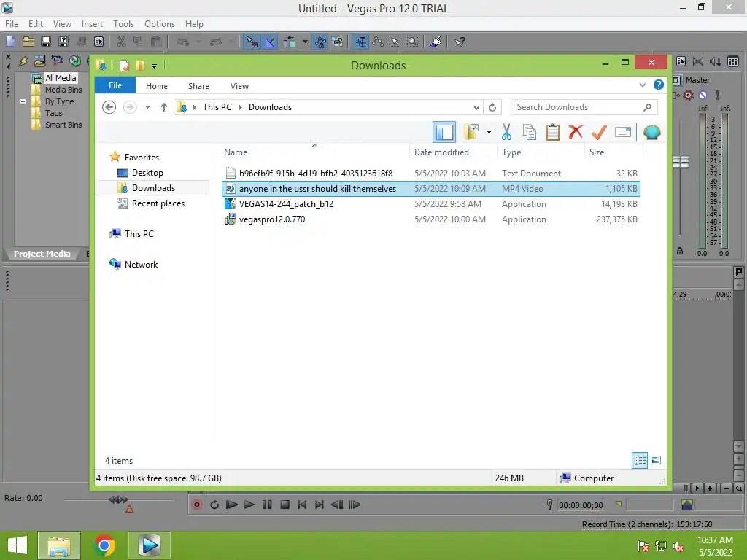Toggle Automatic Crossfades
This screenshot has width=747, height=560.
[270, 42]
